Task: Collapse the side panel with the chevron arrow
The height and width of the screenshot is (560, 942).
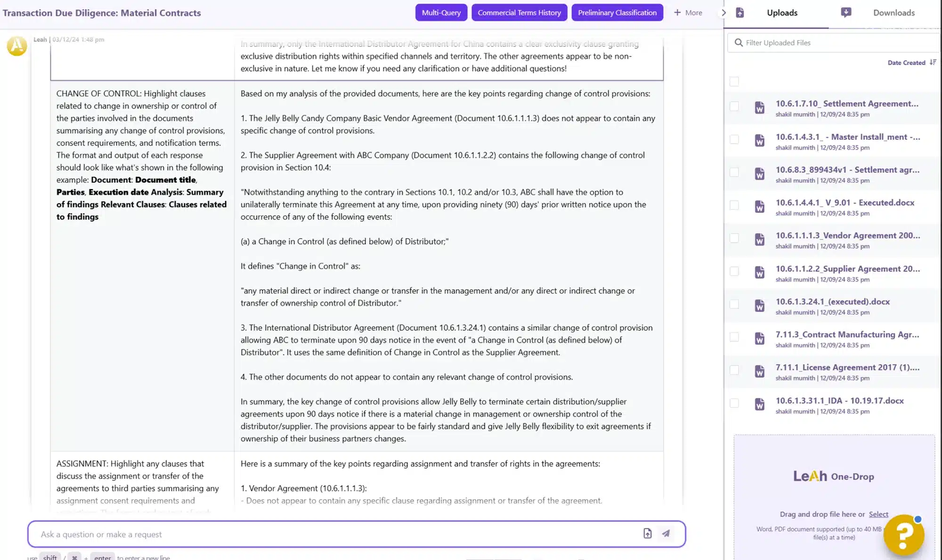Action: coord(724,13)
